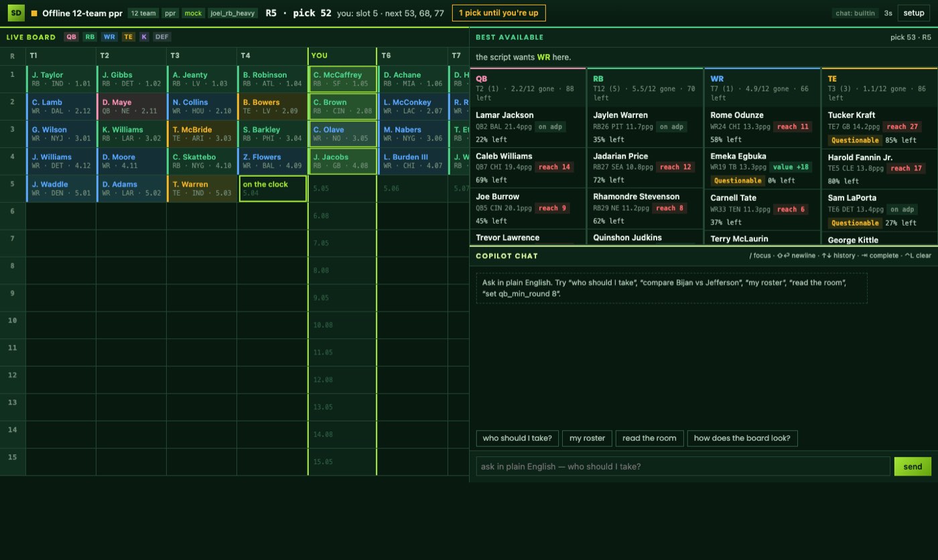Click the 'chat: builtin' tag
This screenshot has height=560, width=938.
[x=856, y=13]
